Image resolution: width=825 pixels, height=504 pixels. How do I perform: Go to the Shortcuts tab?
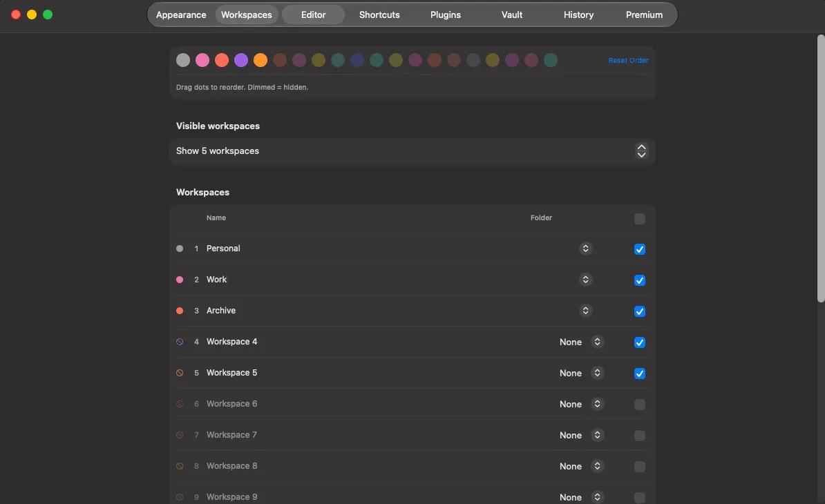[x=379, y=14]
